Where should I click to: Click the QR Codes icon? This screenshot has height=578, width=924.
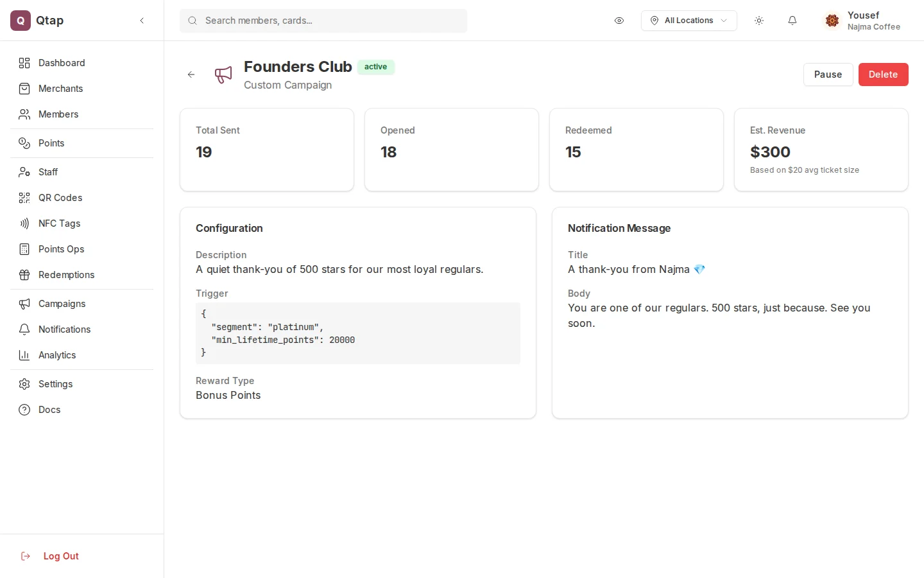coord(24,198)
